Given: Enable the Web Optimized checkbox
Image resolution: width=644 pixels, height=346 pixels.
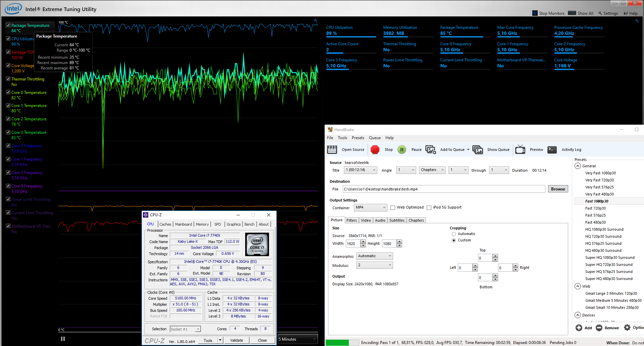Looking at the screenshot, I should [x=393, y=208].
